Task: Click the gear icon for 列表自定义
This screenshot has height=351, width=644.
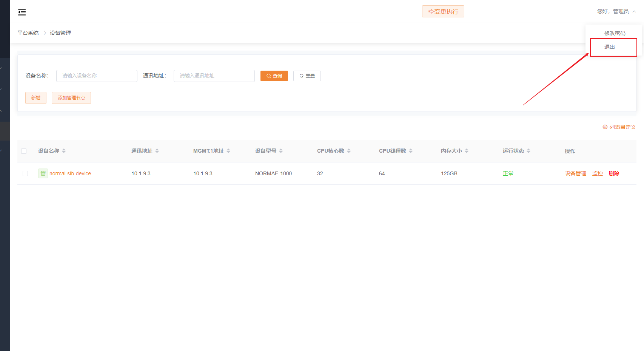Action: click(605, 127)
